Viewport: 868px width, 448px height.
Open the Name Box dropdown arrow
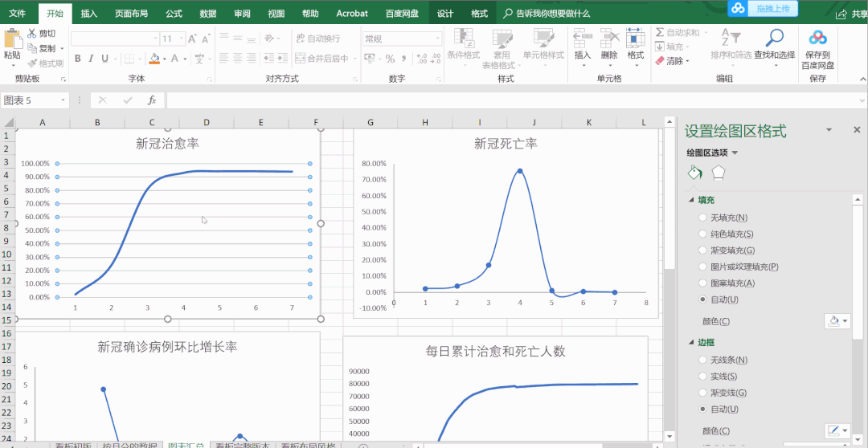click(63, 100)
